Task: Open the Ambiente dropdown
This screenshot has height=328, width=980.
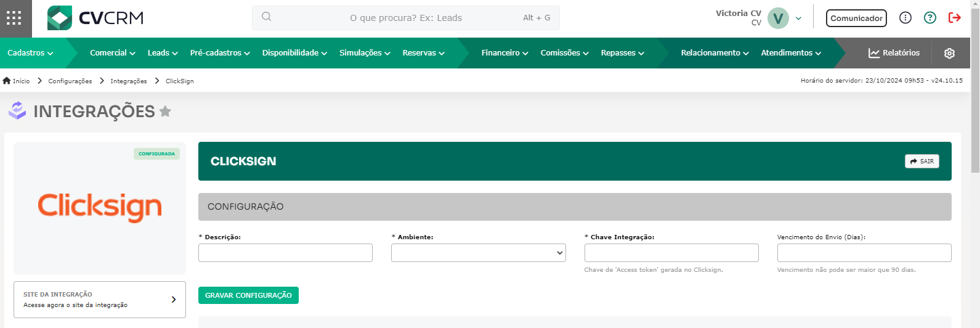Action: [478, 253]
